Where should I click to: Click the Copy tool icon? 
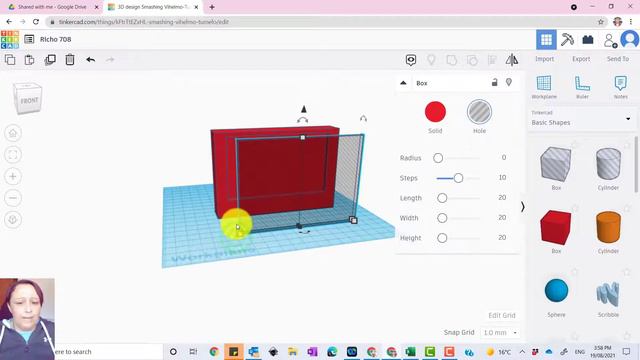pos(10,60)
